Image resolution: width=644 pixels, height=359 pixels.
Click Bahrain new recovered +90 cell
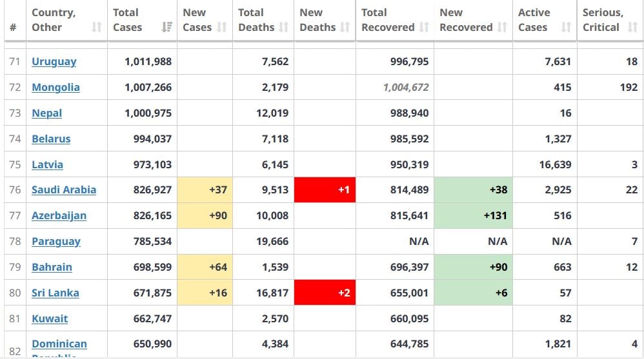[473, 267]
